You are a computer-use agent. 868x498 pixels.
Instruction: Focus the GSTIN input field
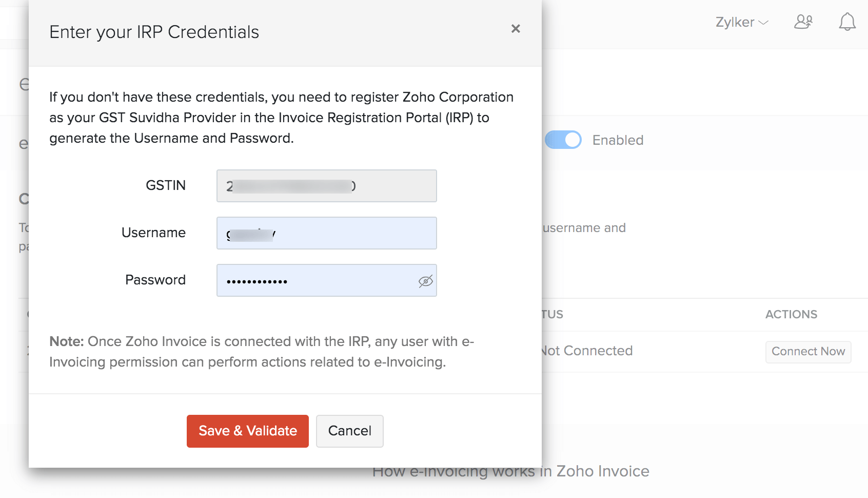click(326, 186)
